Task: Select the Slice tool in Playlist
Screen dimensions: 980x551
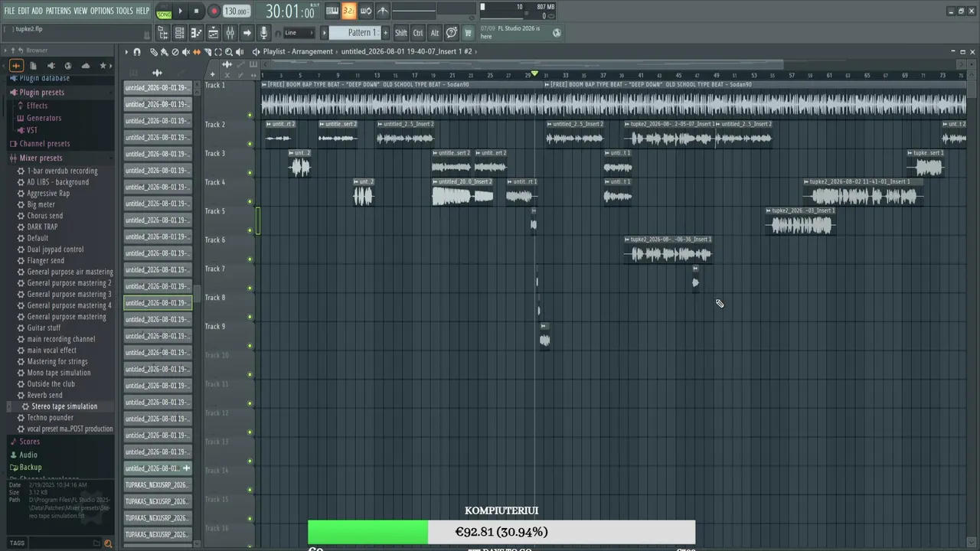Action: click(x=207, y=52)
